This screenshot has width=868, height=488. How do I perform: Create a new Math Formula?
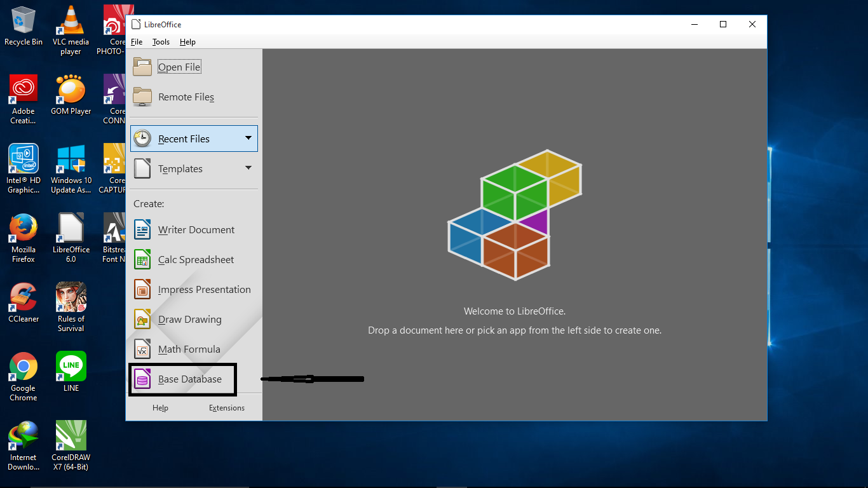pos(194,349)
